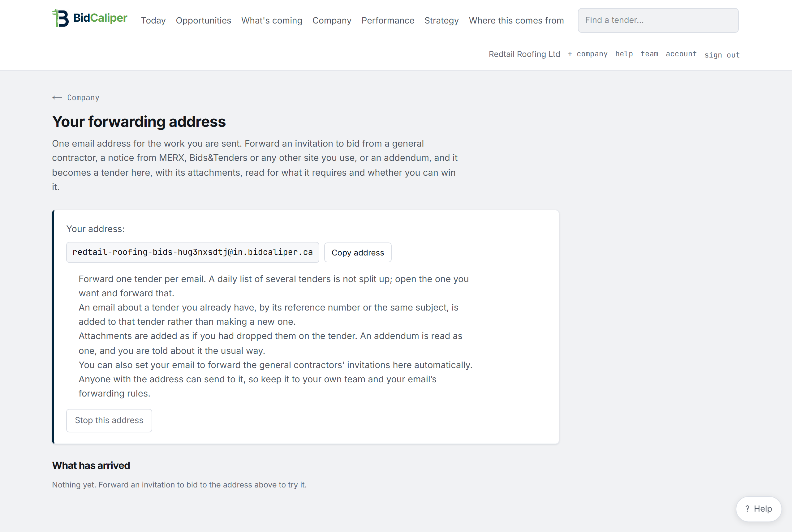Click the 'What has arrived' heading

pyautogui.click(x=91, y=465)
